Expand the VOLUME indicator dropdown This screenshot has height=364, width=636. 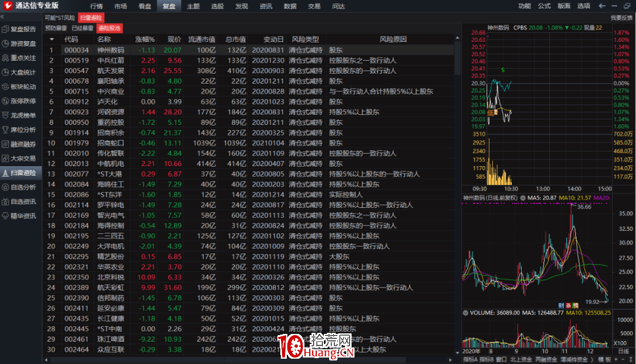coord(466,313)
